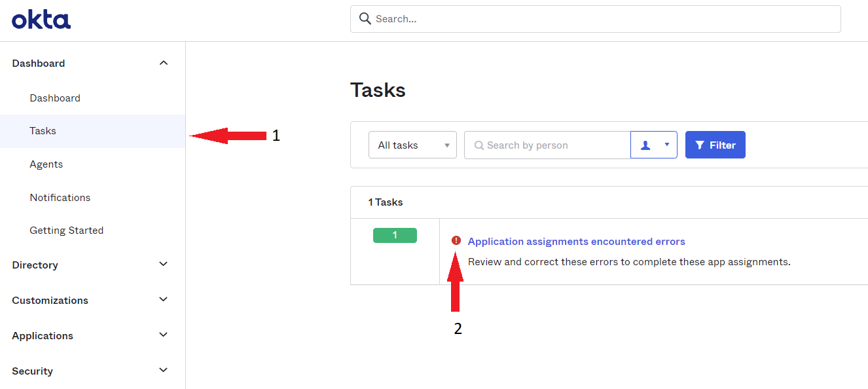Open the All tasks dropdown
Image resolution: width=868 pixels, height=389 pixels.
tap(412, 145)
